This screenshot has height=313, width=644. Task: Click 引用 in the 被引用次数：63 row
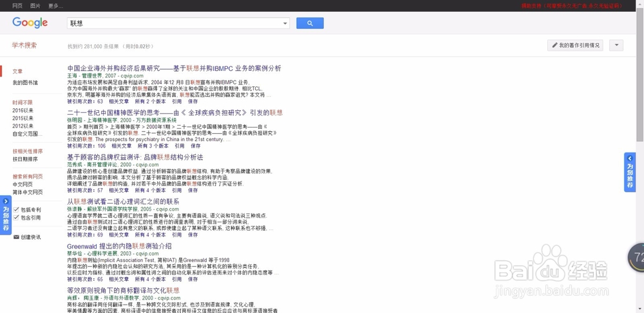point(176,102)
